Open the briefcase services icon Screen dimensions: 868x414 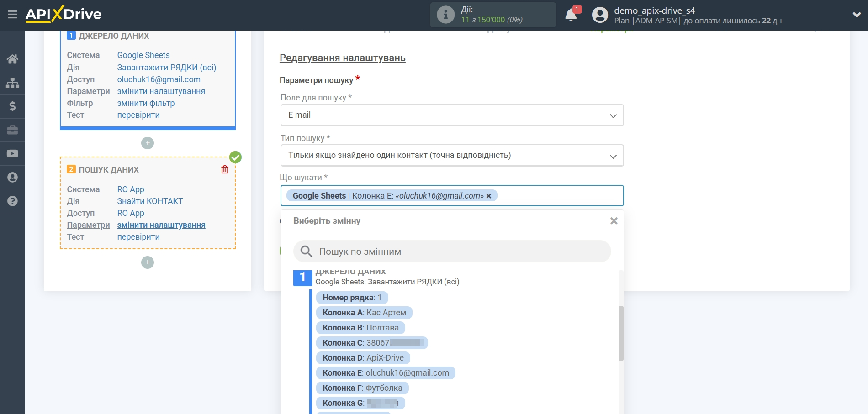(12, 130)
